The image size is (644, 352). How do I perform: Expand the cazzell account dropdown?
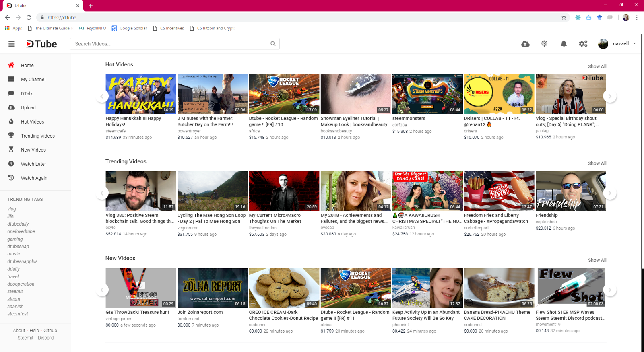coord(634,43)
